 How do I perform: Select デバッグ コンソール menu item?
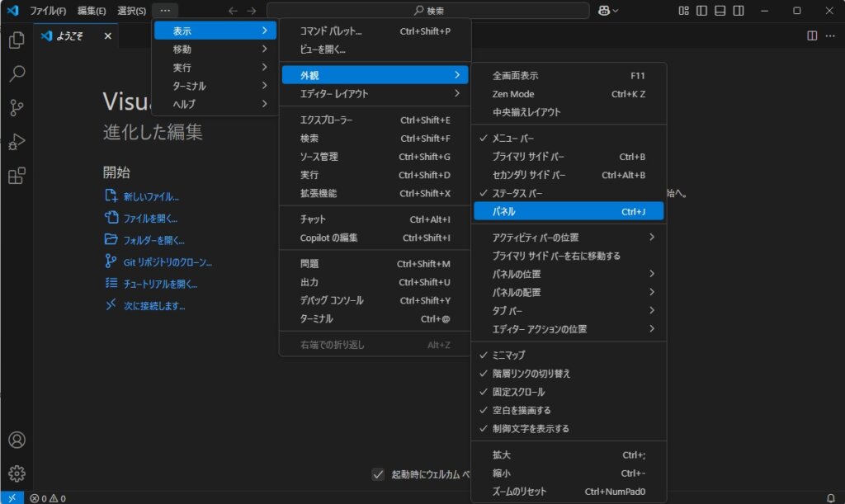click(x=375, y=300)
